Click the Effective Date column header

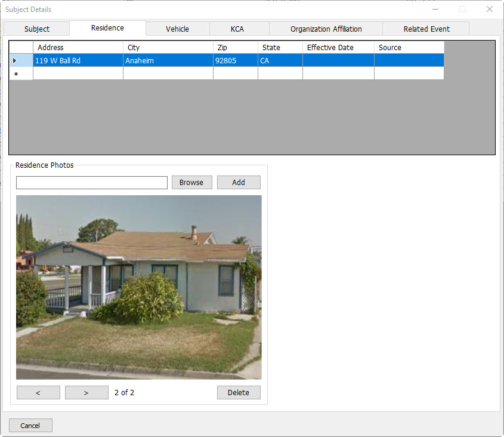point(338,47)
